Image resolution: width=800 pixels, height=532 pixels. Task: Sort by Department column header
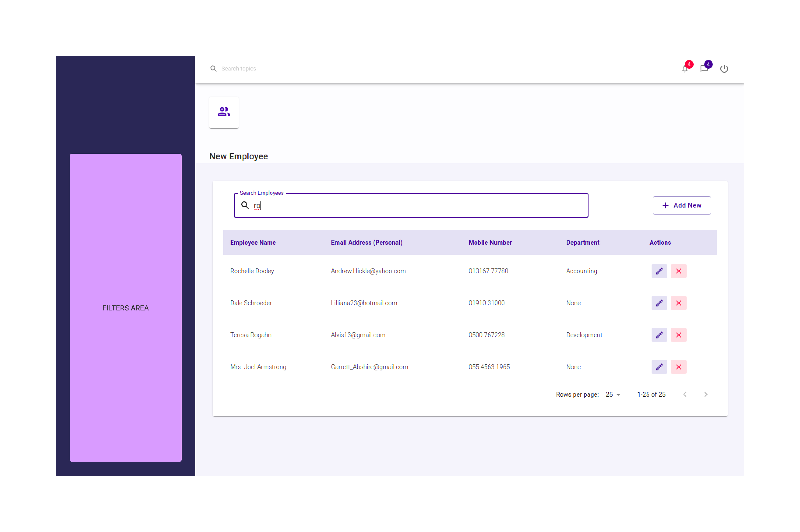pos(582,243)
